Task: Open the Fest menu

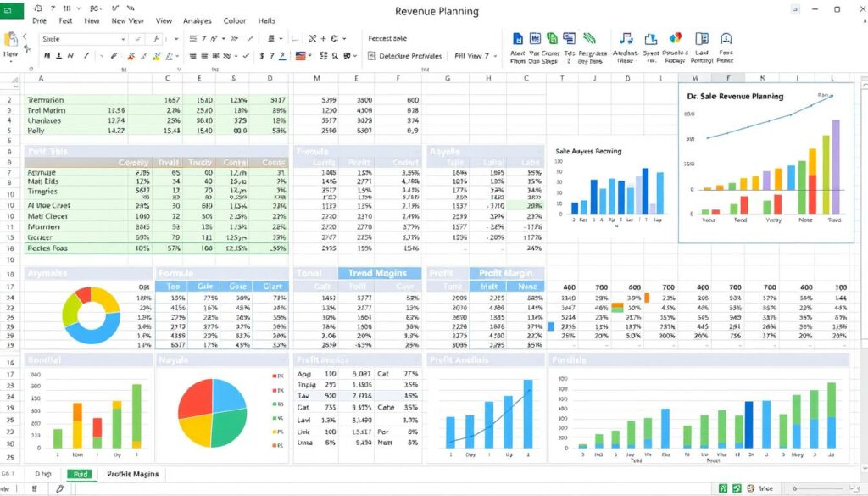Action: 65,20
